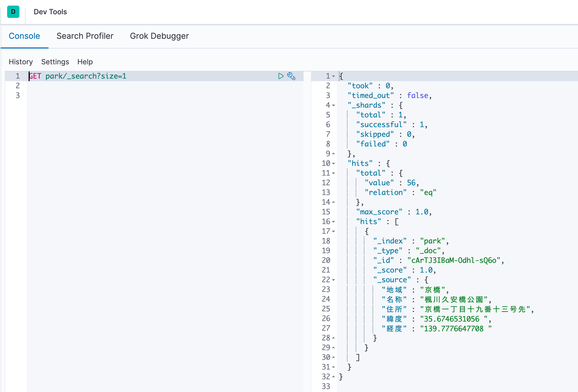Collapse the total object at line 11
Viewport: 578px width, 392px height.
(333, 173)
